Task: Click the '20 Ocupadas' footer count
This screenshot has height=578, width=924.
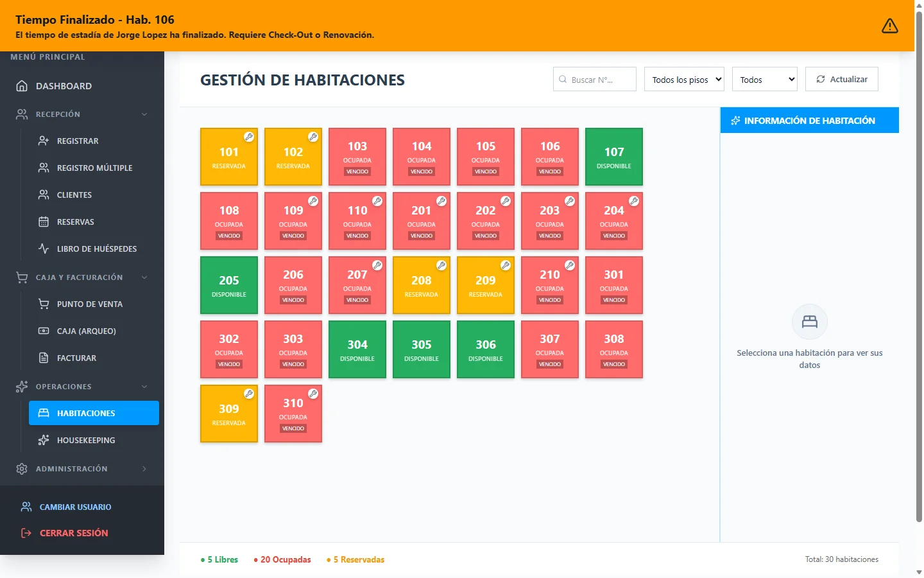Action: pyautogui.click(x=282, y=560)
